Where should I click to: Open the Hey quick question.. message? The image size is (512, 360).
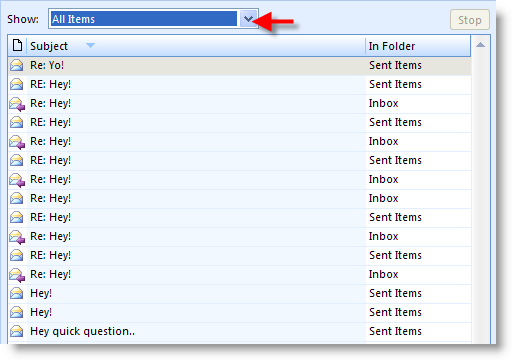(82, 331)
